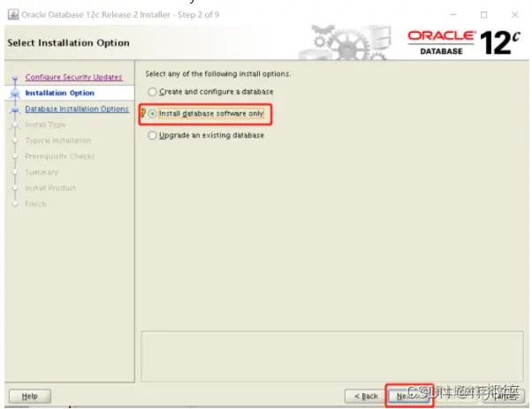Click the Java installer title bar icon
Screen dimensions: 532x409
click(13, 15)
